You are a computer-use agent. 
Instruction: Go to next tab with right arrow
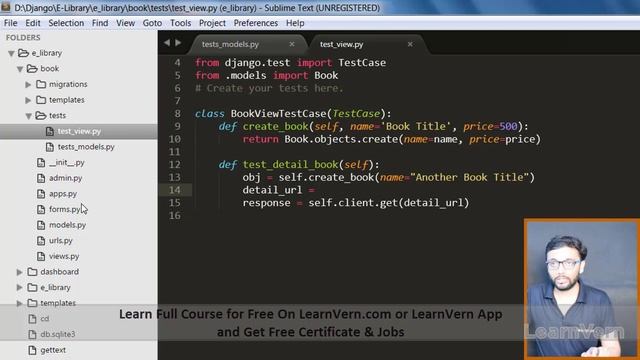click(178, 42)
